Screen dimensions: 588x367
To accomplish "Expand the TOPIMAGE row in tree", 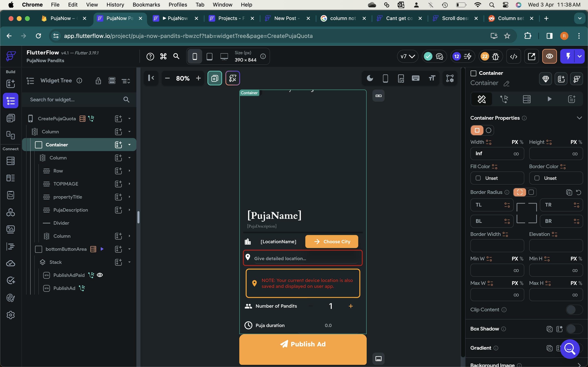I will point(129,184).
